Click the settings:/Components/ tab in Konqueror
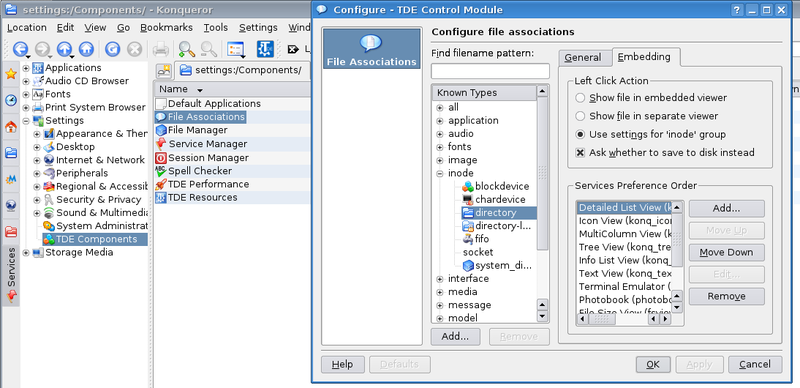The width and height of the screenshot is (800, 388). pyautogui.click(x=241, y=70)
